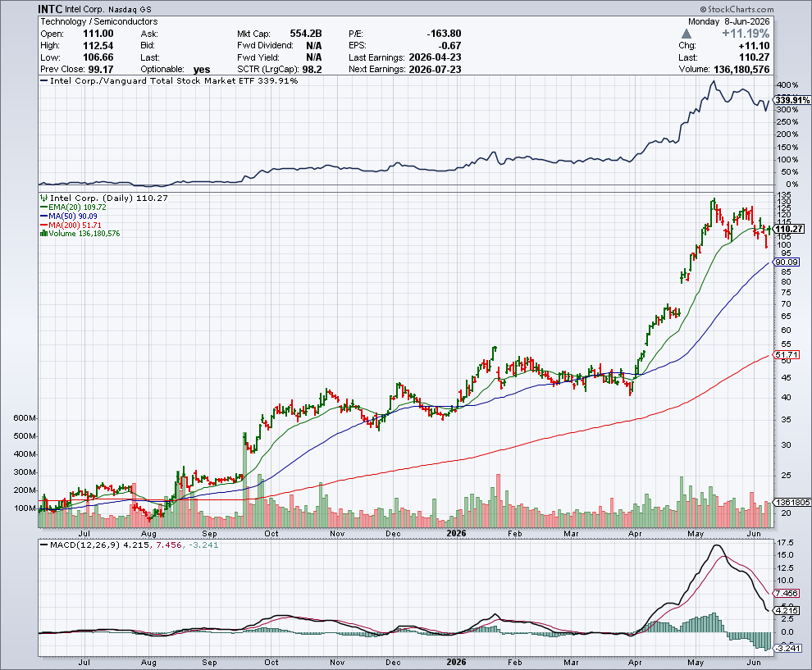Click the 2026 label on MACD date axis
Screen dimensions: 812x670
coord(456,662)
